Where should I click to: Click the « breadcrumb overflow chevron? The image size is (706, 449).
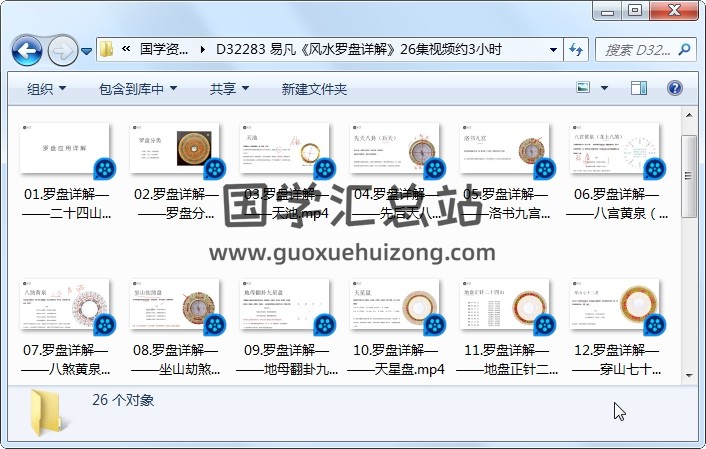pos(126,49)
